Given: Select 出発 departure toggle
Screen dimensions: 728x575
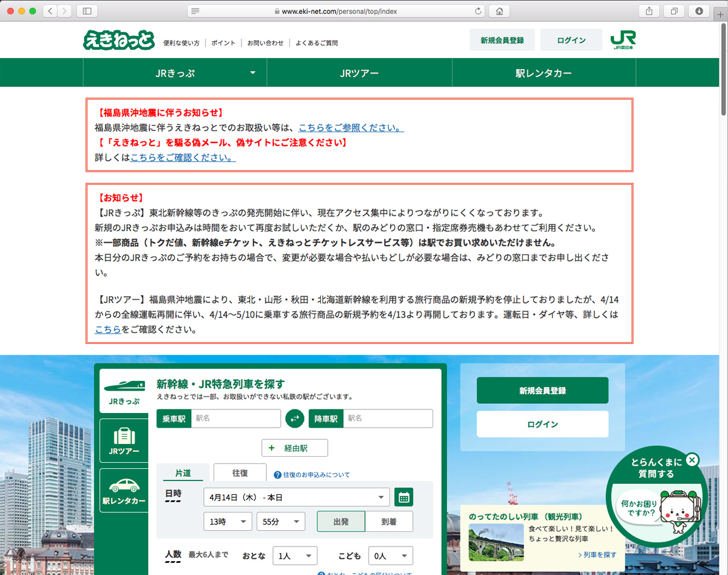Looking at the screenshot, I should tap(341, 522).
